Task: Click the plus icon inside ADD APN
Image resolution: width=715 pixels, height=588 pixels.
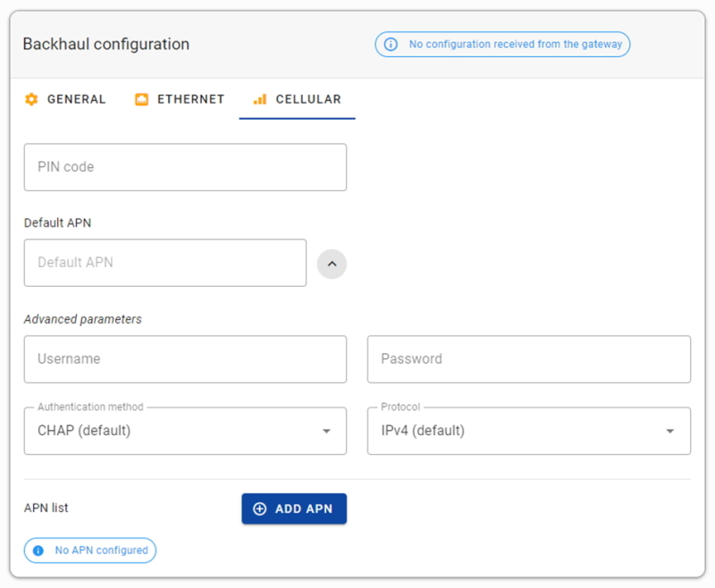Action: [x=259, y=508]
